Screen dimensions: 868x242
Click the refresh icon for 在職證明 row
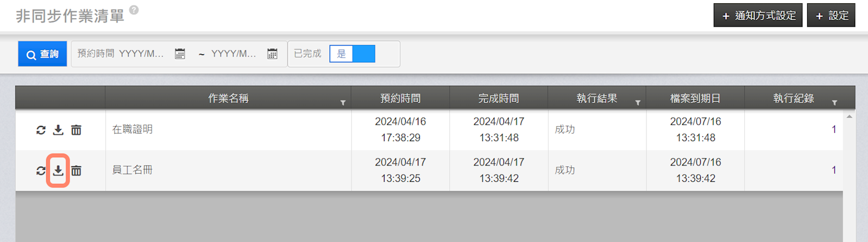41,130
